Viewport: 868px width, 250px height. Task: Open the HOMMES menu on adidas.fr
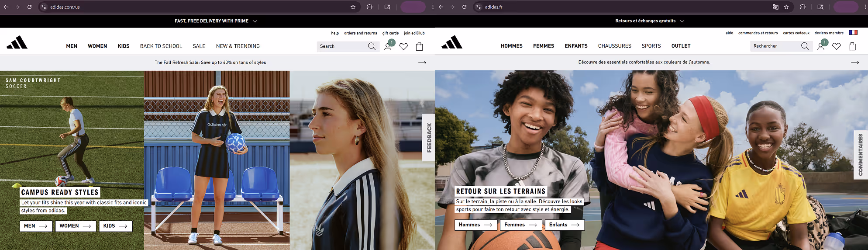(512, 46)
